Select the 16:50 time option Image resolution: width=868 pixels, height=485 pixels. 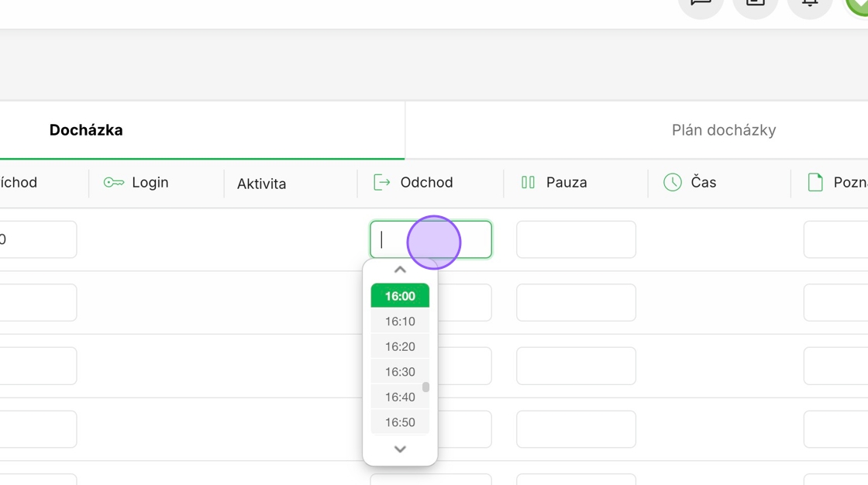click(400, 422)
